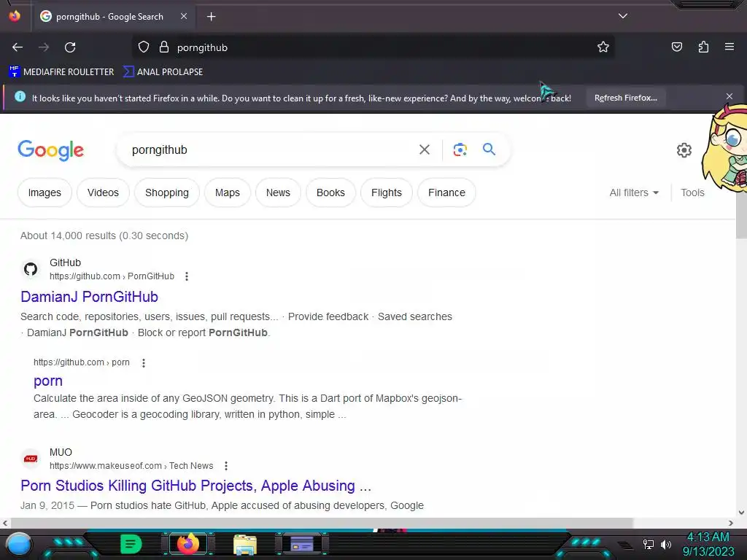747x560 pixels.
Task: Click the vertical page scrollbar thumb
Action: [741, 214]
